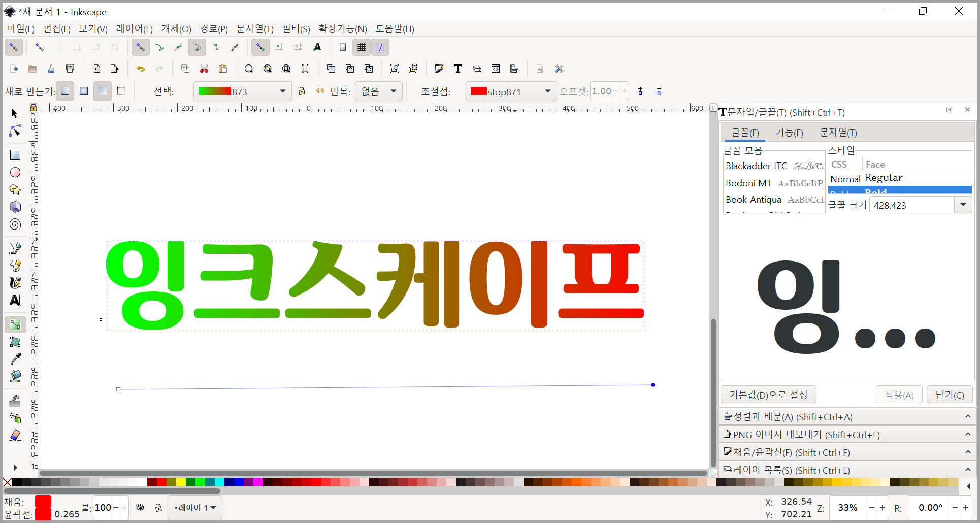980x523 pixels.
Task: Open the 경로(P) menu
Action: point(214,29)
